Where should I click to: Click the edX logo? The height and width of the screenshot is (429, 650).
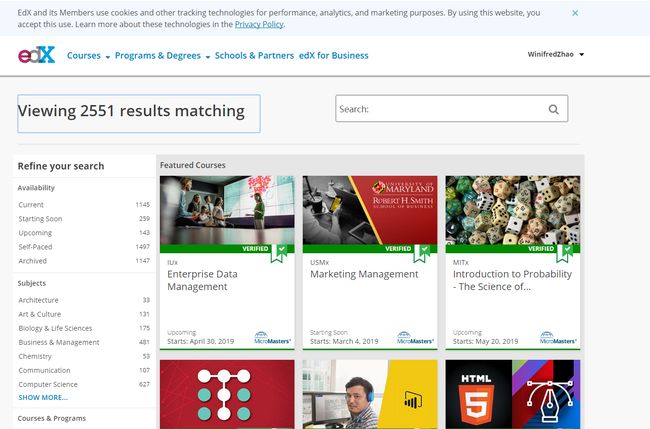click(36, 55)
